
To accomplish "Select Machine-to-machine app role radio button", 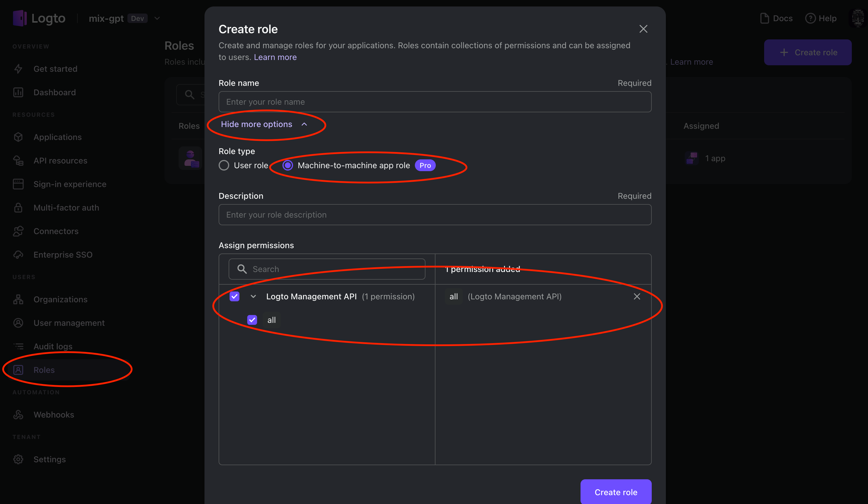I will tap(287, 165).
